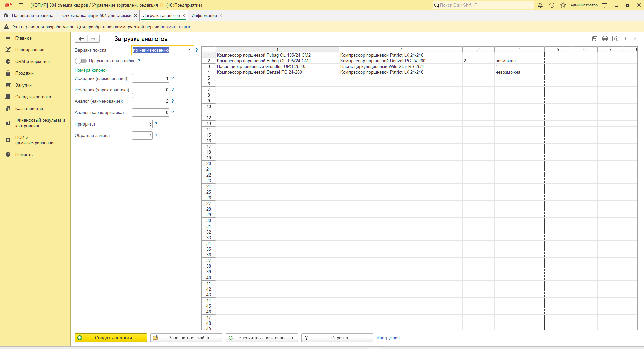Click the Справка button
644x349 pixels.
pyautogui.click(x=337, y=338)
